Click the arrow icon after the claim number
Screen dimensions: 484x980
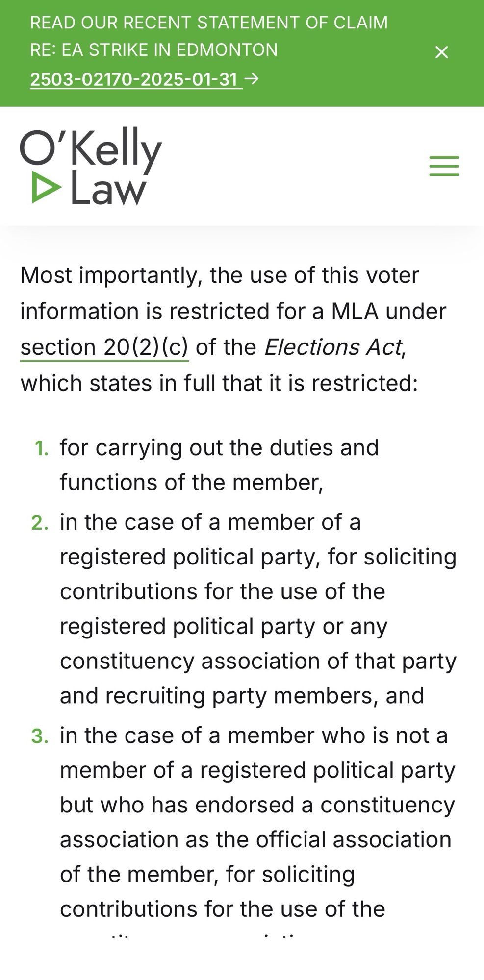[252, 78]
